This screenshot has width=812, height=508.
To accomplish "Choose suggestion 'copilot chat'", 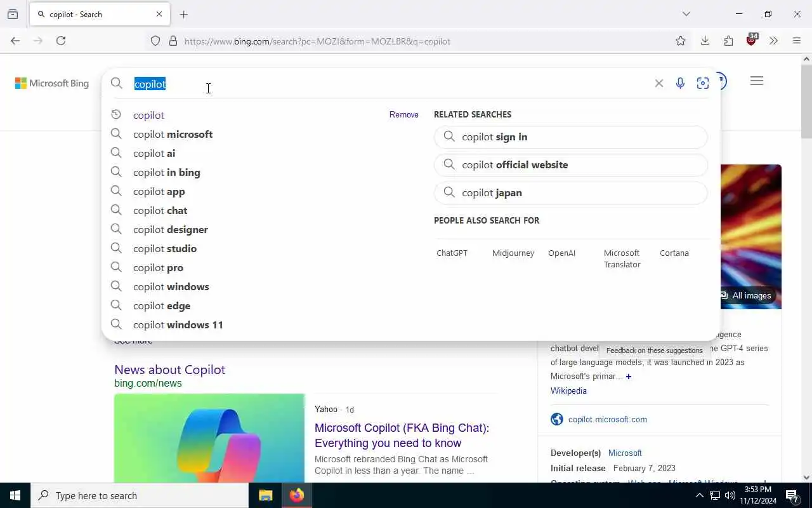I will click(160, 210).
